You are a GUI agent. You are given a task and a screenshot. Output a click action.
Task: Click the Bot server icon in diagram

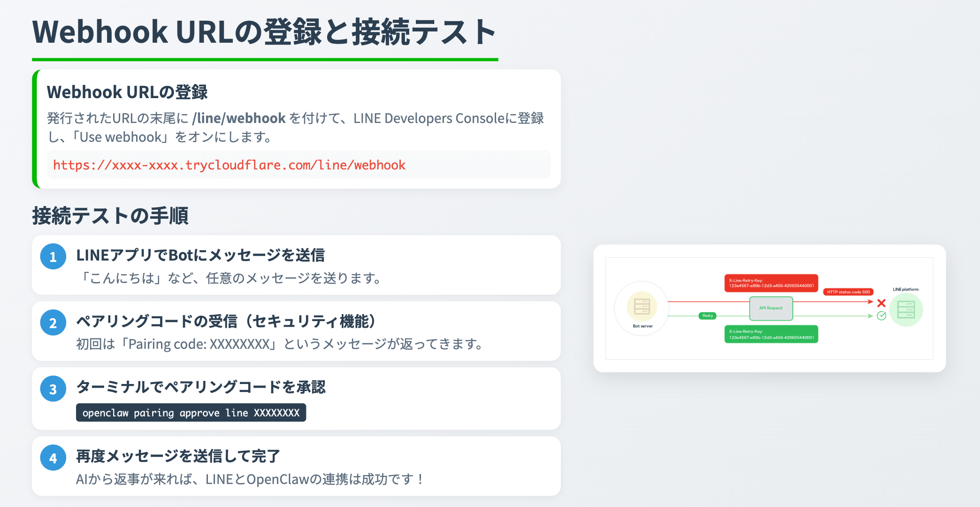click(642, 307)
